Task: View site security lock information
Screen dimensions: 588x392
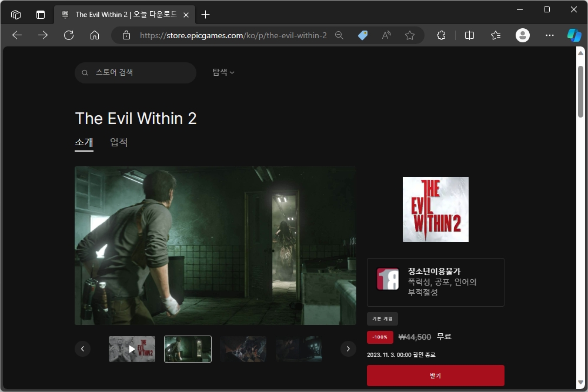Action: click(126, 35)
